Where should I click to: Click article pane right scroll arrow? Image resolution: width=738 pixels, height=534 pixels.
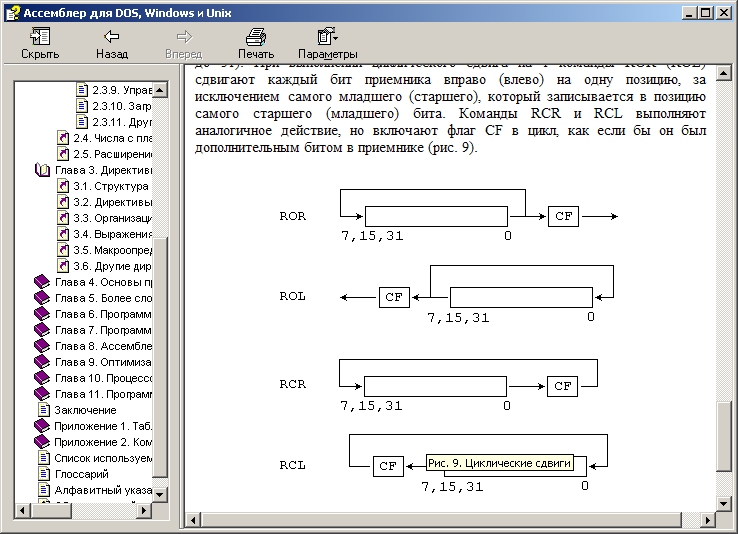click(x=708, y=520)
